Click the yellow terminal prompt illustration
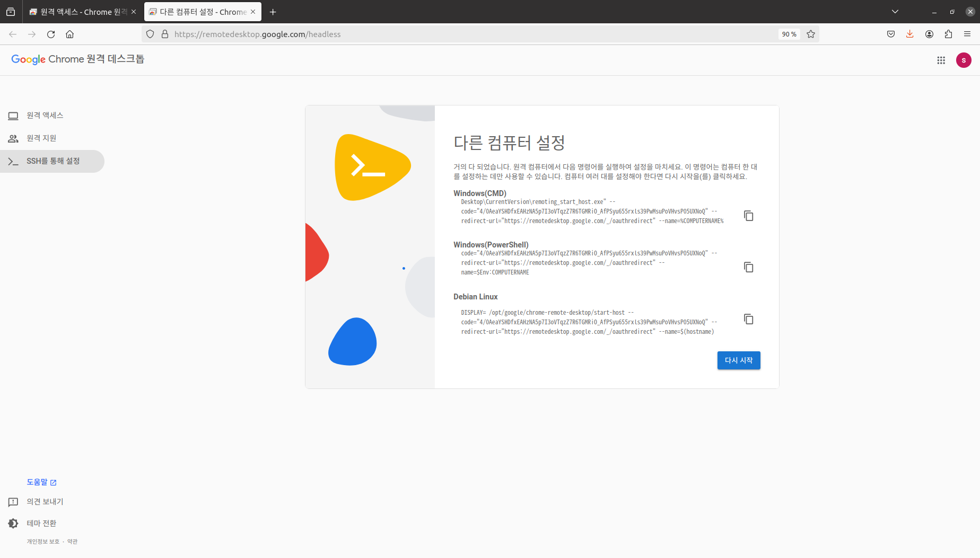Image resolution: width=980 pixels, height=558 pixels. (372, 167)
